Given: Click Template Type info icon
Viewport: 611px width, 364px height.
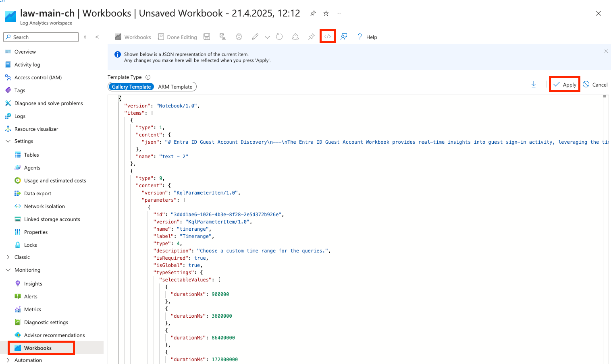Looking at the screenshot, I should [148, 77].
